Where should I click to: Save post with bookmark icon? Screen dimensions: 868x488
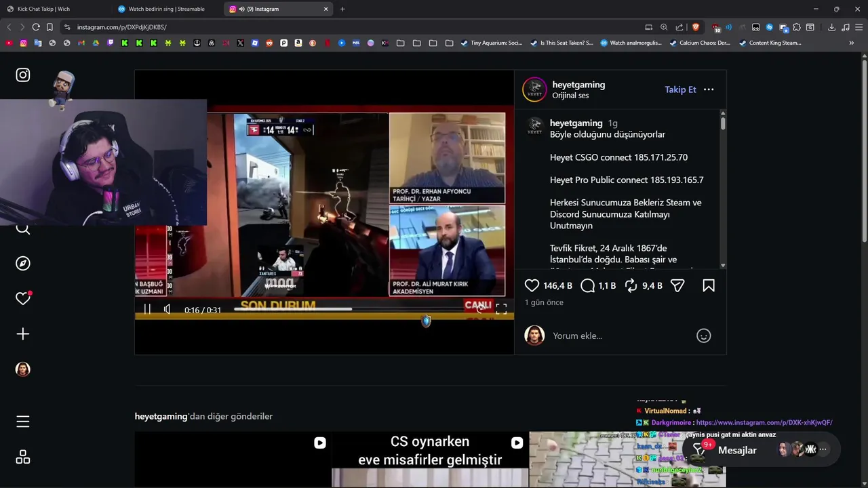709,286
